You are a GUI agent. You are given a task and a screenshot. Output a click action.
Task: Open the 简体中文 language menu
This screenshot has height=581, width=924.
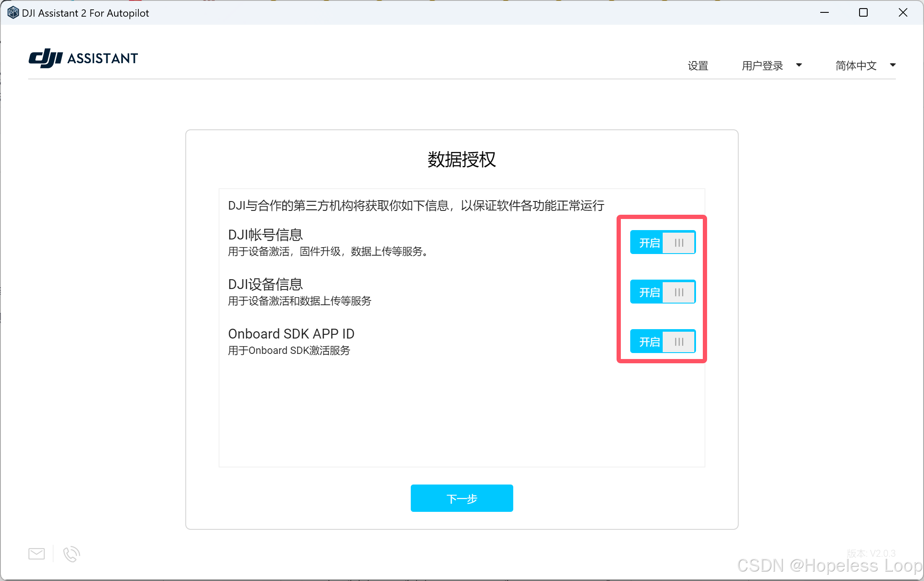pos(856,66)
